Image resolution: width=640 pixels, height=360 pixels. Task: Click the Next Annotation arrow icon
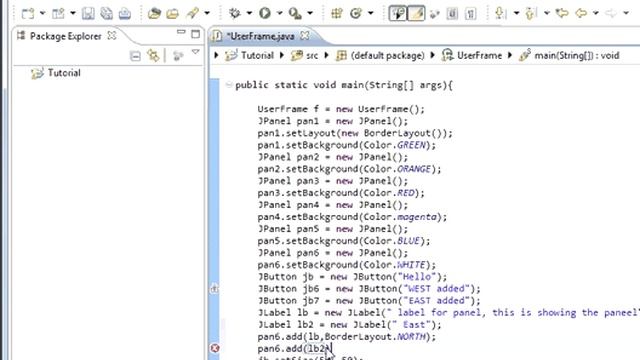click(x=500, y=13)
